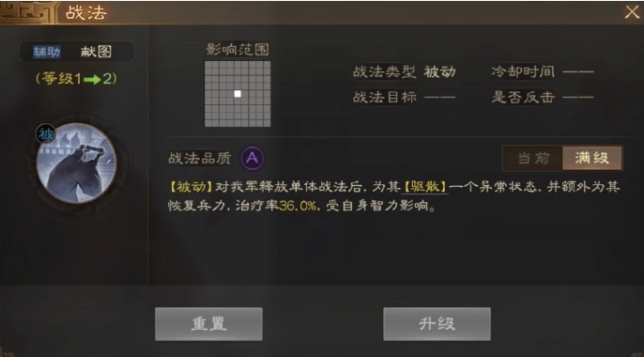Click the 重置 reset button
Image resolution: width=644 pixels, height=357 pixels.
[208, 324]
